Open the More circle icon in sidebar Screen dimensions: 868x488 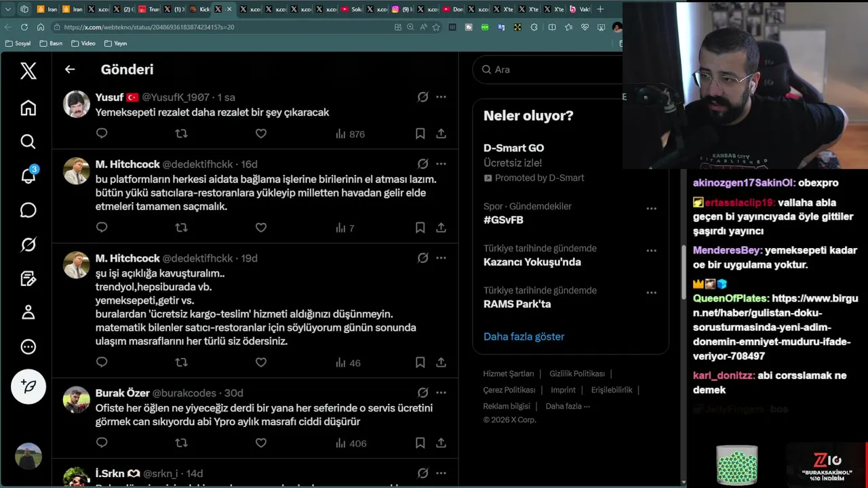(x=28, y=346)
